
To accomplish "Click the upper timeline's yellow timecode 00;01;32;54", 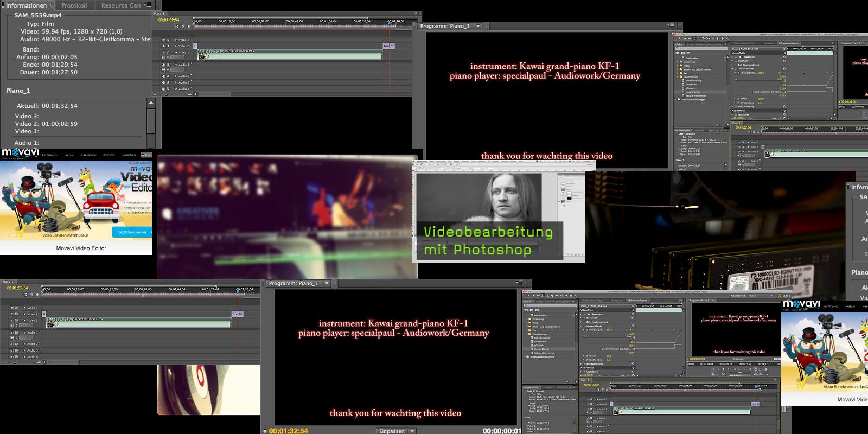I will point(169,20).
